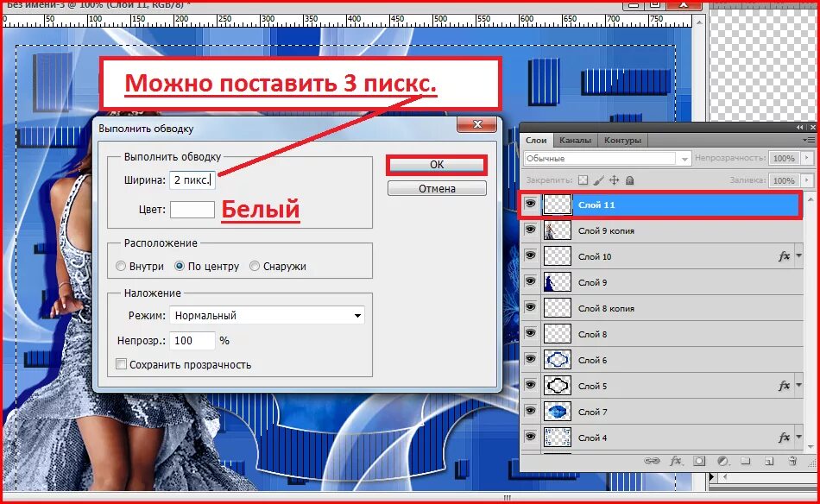Viewport: 820px width, 504px height.
Task: Select the По центру radio option
Action: (x=180, y=266)
